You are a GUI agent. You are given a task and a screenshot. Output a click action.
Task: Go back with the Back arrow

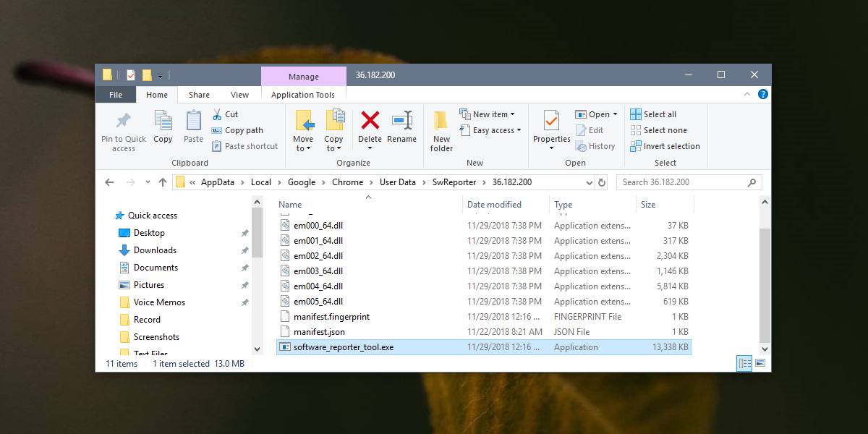pos(109,182)
